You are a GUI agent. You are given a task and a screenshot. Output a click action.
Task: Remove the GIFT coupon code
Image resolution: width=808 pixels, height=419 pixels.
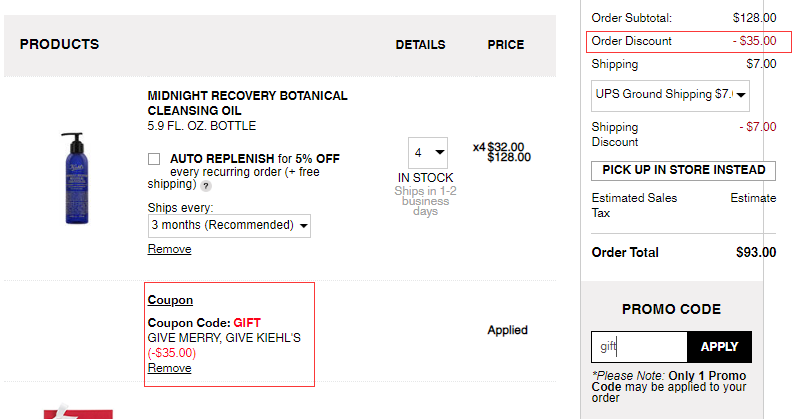(170, 368)
